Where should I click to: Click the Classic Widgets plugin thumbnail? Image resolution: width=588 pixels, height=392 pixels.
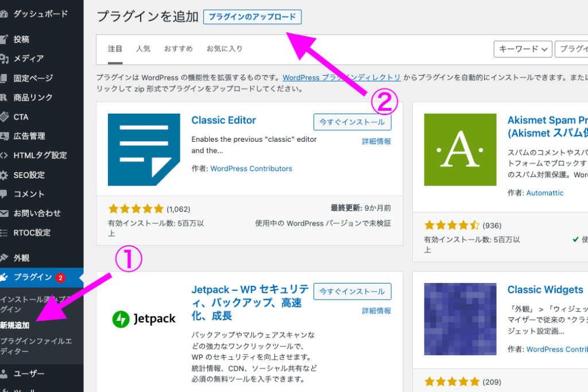click(460, 319)
